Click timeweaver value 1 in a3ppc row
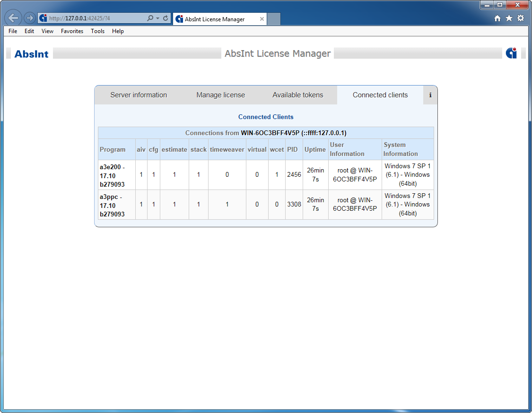 point(227,205)
